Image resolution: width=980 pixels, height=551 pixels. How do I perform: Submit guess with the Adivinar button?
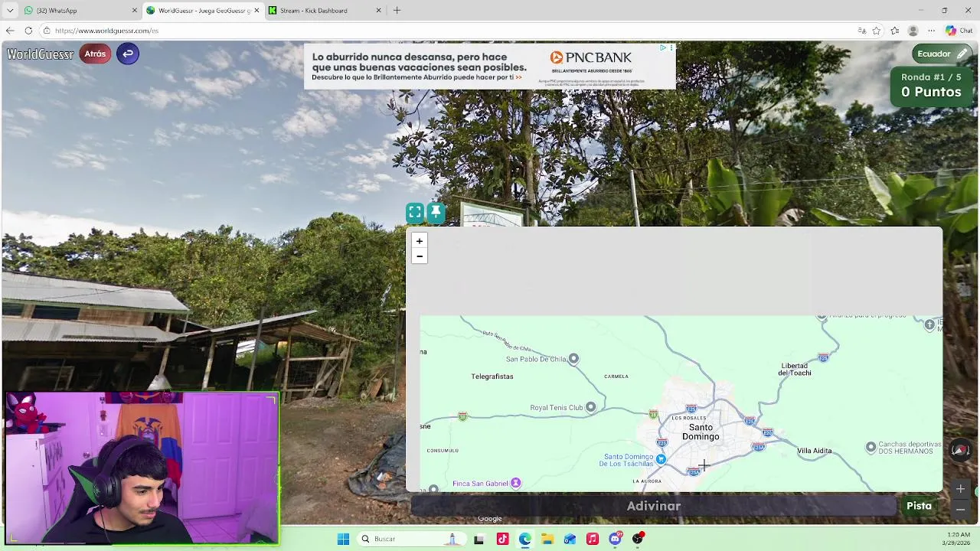pyautogui.click(x=653, y=506)
